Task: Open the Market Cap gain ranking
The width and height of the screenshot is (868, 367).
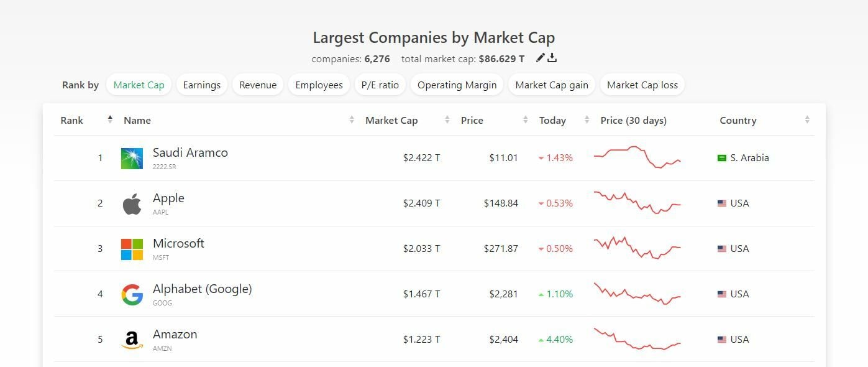Action: (552, 85)
